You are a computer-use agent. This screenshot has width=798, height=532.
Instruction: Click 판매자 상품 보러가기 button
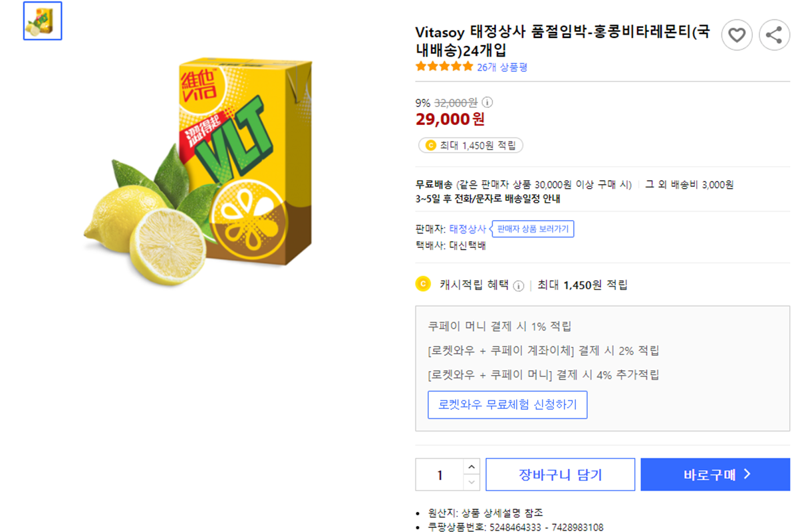tap(533, 229)
